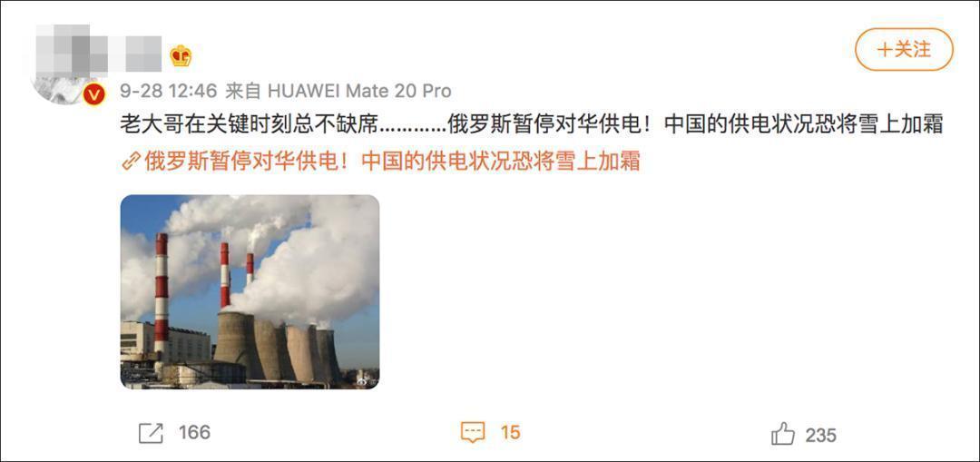Click the comment count 15
Image resolution: width=980 pixels, height=462 pixels.
point(510,433)
